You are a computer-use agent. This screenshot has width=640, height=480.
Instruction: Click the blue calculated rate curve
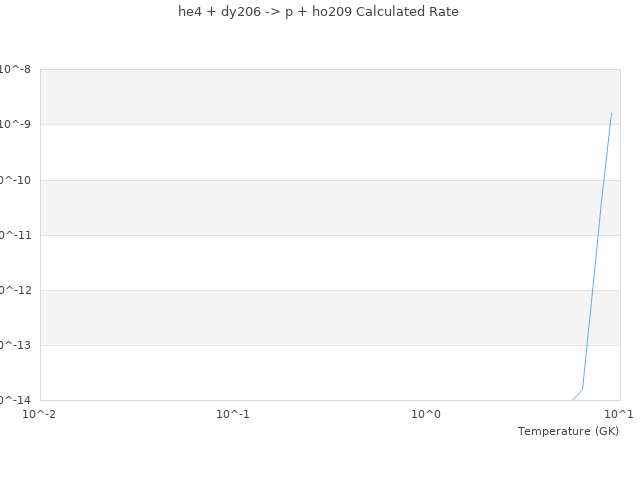click(597, 250)
